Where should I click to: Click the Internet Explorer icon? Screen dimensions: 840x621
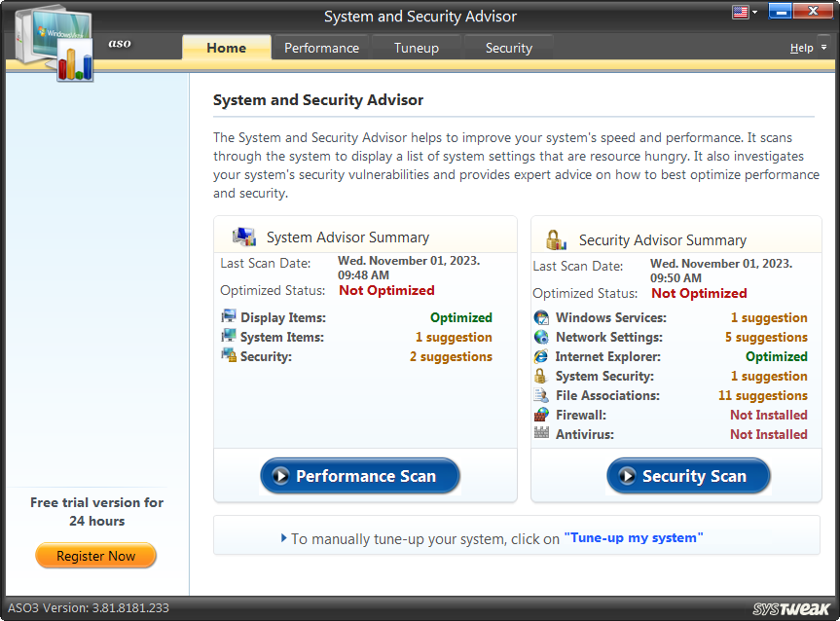click(x=541, y=356)
